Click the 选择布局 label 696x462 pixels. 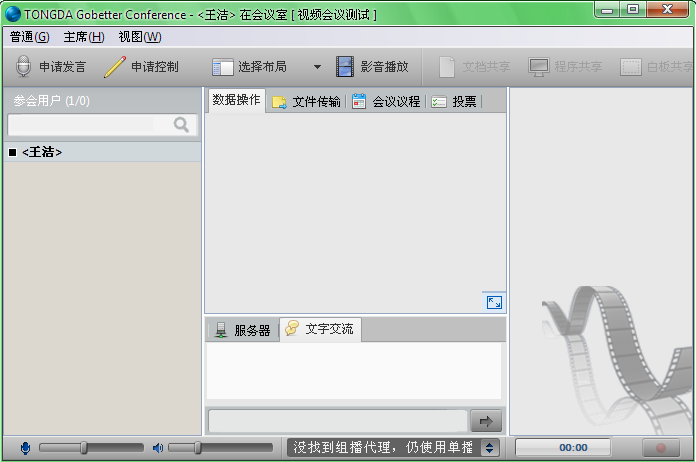tap(262, 67)
